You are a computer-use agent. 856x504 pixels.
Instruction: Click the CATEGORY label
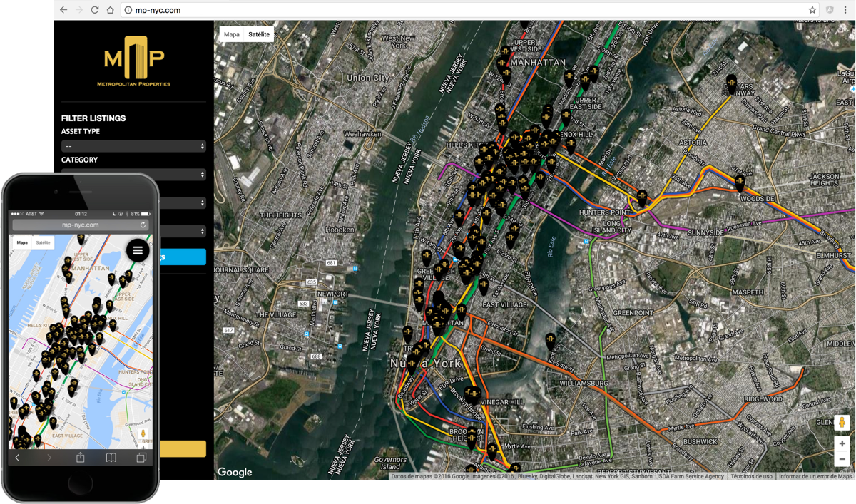tap(79, 160)
